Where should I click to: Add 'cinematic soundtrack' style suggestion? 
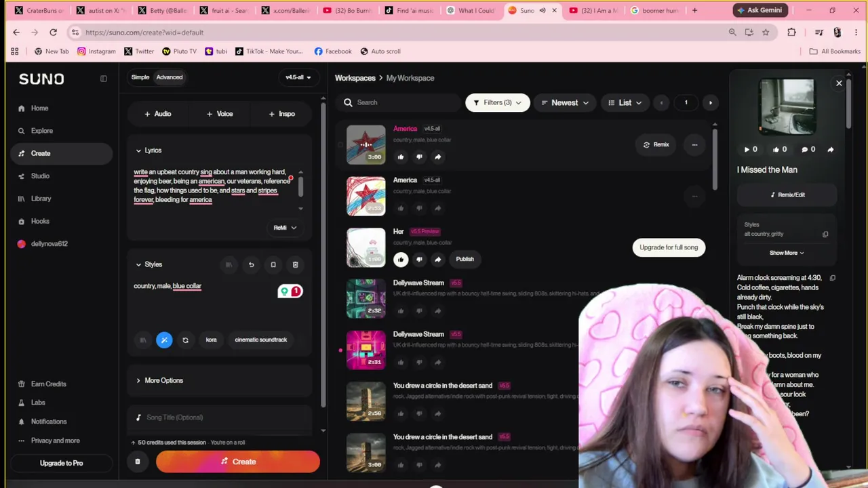[x=261, y=340]
